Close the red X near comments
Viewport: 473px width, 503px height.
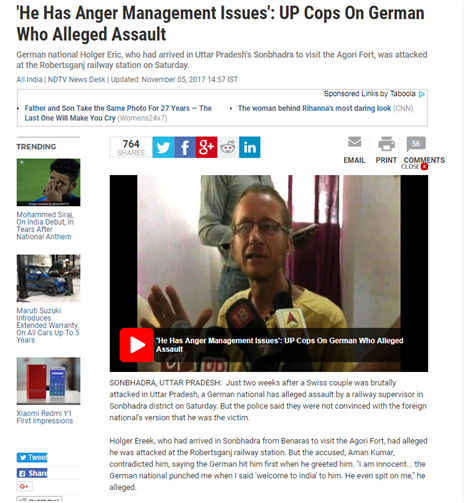[x=424, y=167]
